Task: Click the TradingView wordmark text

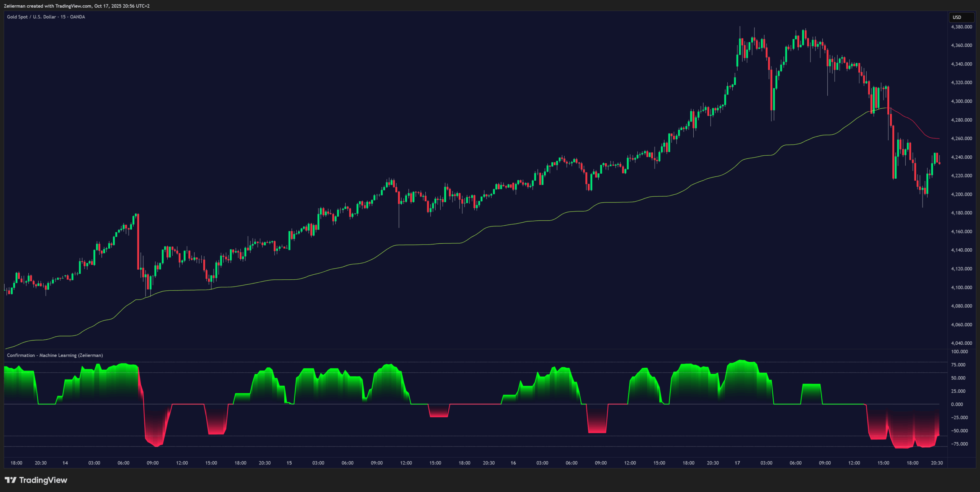Action: 43,480
